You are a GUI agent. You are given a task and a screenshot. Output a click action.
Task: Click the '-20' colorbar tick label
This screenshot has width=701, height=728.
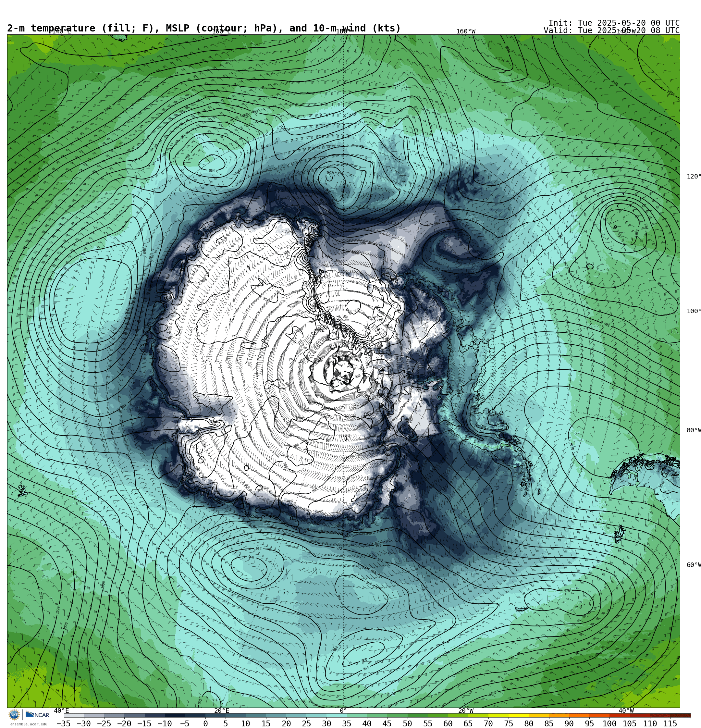(x=124, y=723)
